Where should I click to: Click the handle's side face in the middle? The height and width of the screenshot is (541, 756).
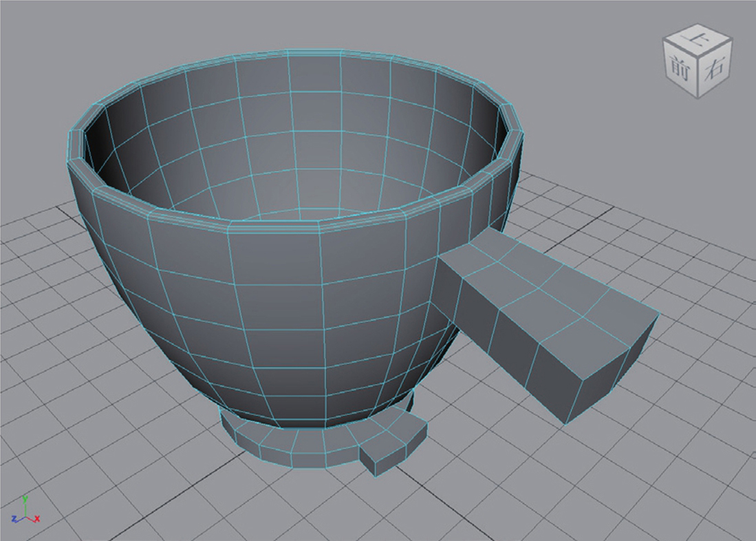pos(516,351)
